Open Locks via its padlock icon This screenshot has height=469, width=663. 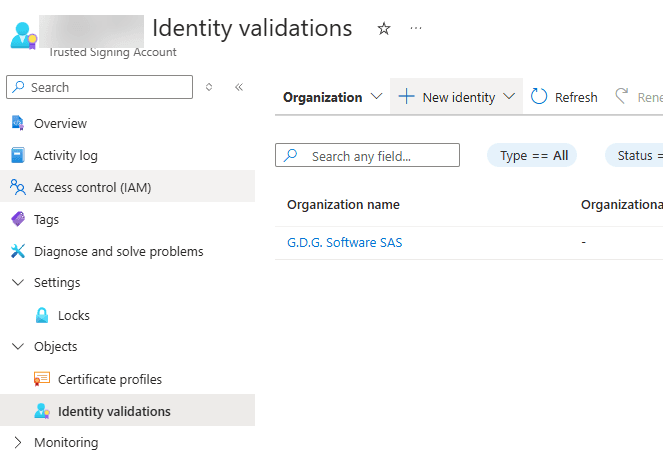tap(42, 315)
